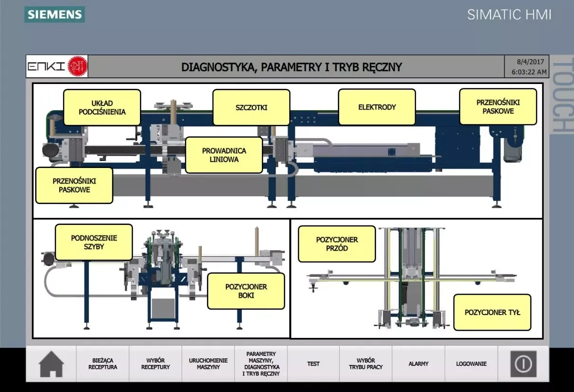Select Parametry Maszyny, Diagnostyka tab
574x392 pixels.
261,364
